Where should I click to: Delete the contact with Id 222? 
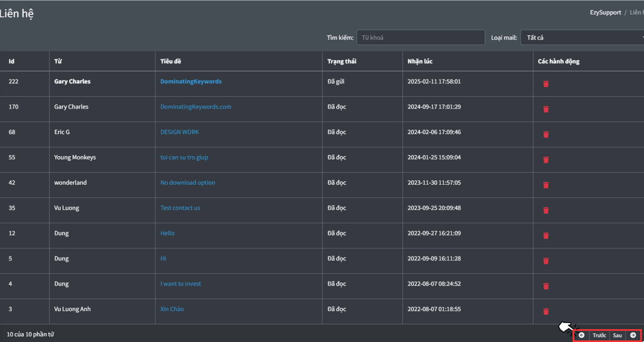(546, 84)
